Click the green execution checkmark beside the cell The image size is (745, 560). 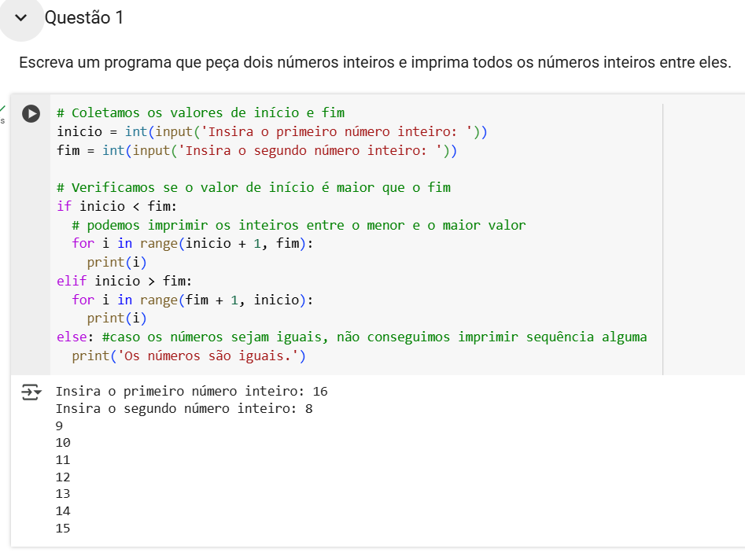(x=3, y=109)
